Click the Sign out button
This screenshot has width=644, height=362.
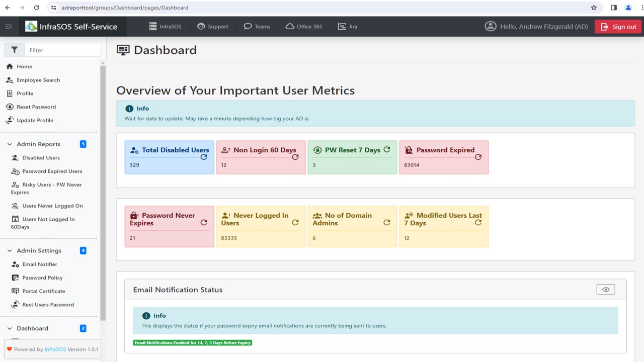[x=618, y=27]
